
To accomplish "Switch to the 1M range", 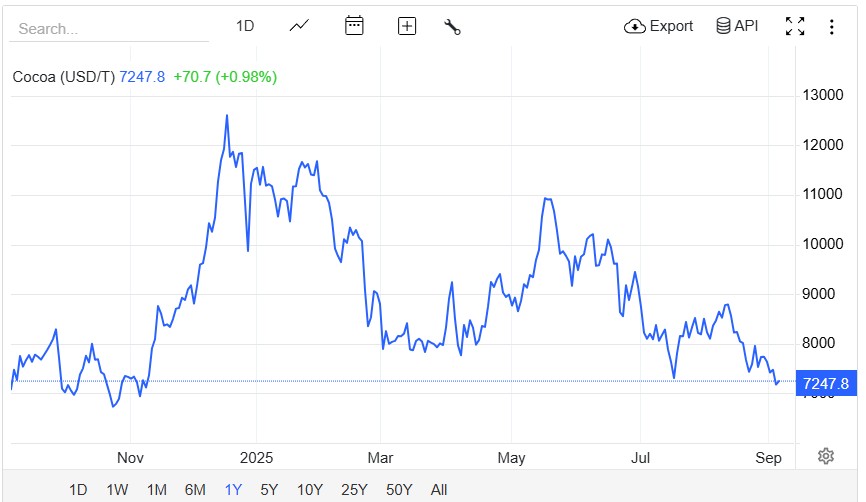I will (156, 489).
